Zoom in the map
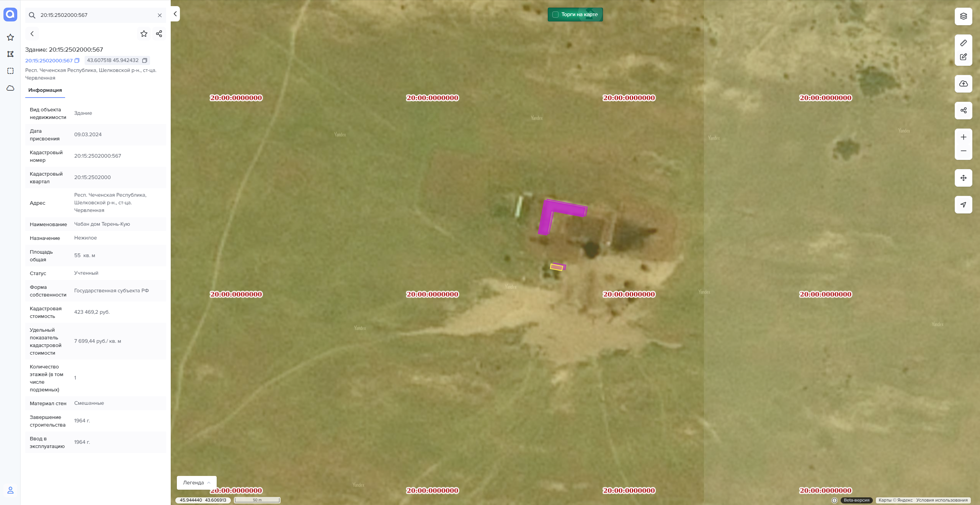 (x=963, y=137)
